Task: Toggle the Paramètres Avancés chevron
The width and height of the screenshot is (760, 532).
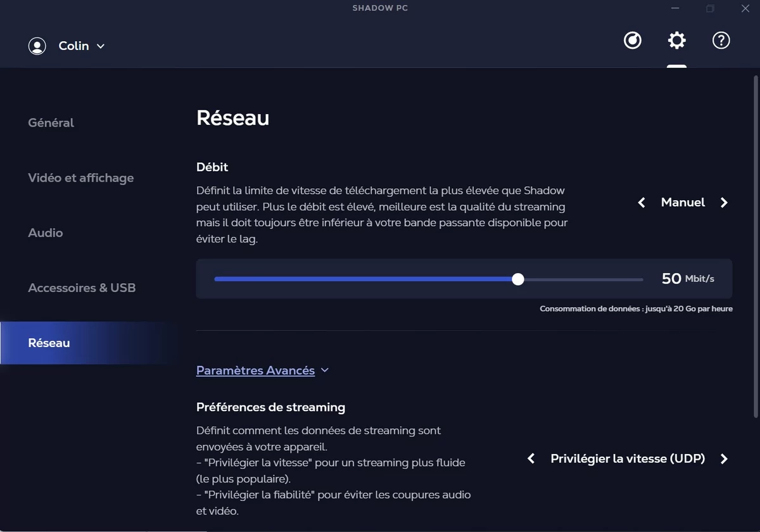Action: [325, 370]
